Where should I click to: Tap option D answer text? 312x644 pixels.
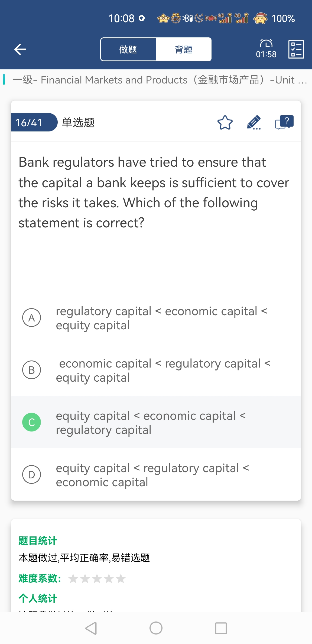(x=152, y=475)
